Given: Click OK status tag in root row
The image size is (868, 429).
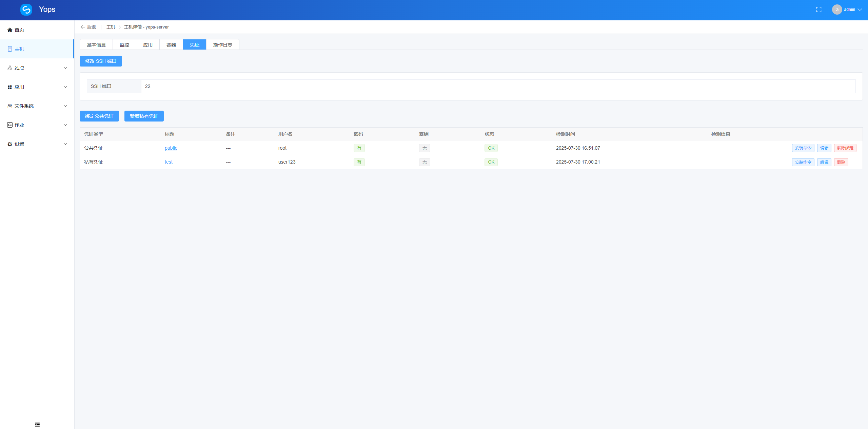Looking at the screenshot, I should click(491, 148).
